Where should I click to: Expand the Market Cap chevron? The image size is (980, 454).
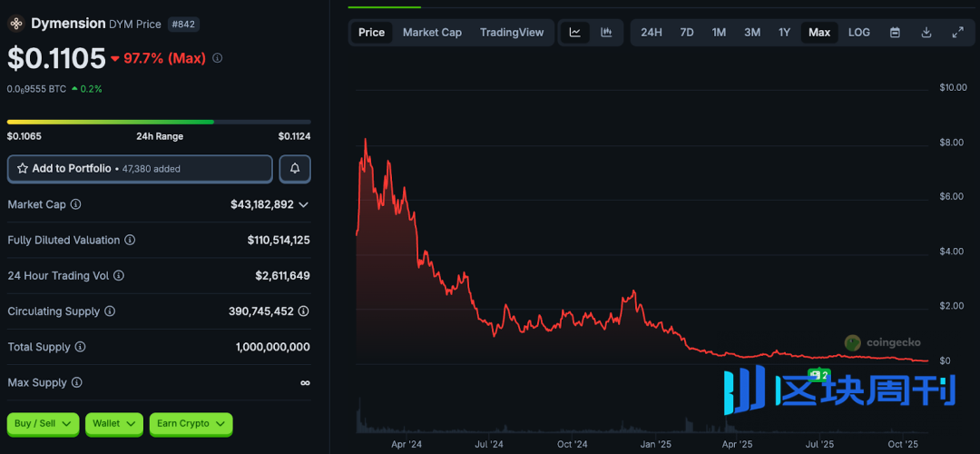click(303, 205)
